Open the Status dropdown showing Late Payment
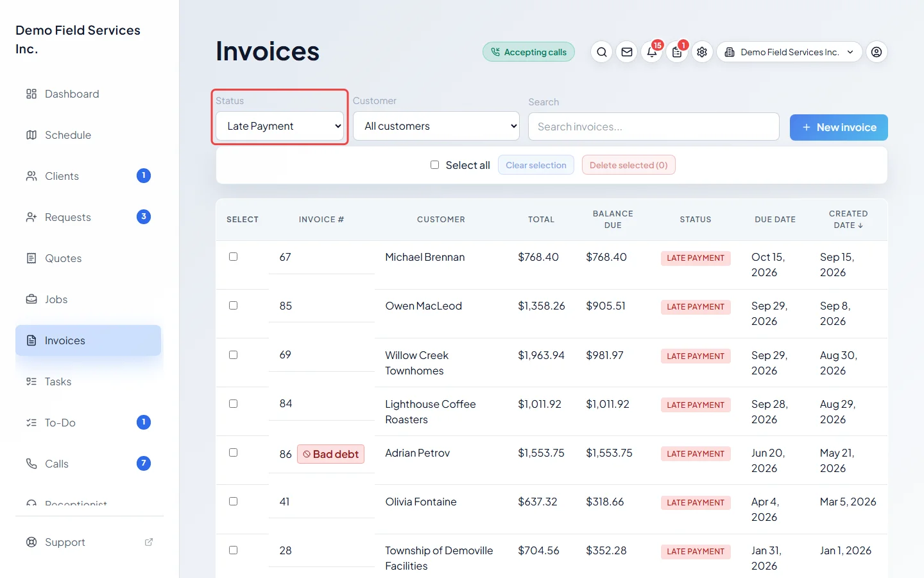Screen dimensions: 924x578 (x=280, y=126)
